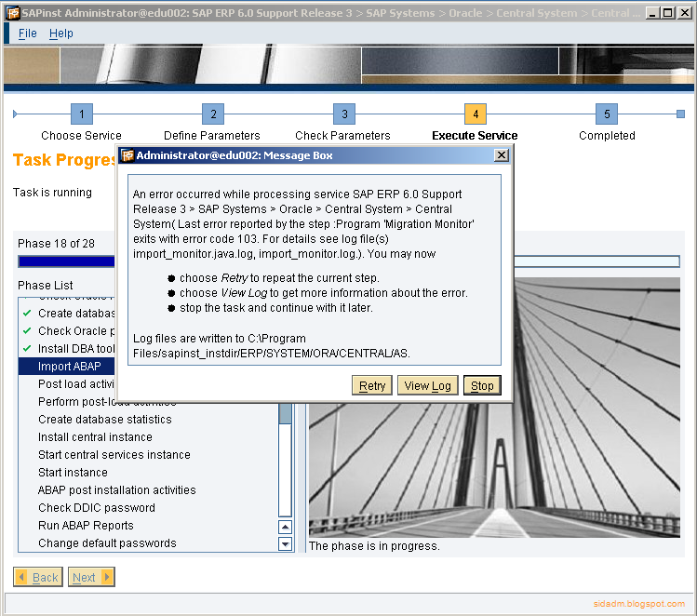Click the Stop button
697x616 pixels.
482,385
